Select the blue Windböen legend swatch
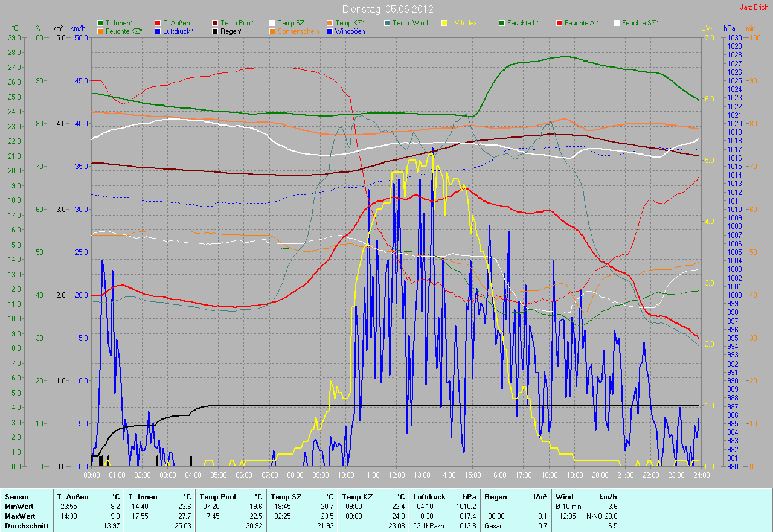The height and width of the screenshot is (532, 773). pos(330,31)
